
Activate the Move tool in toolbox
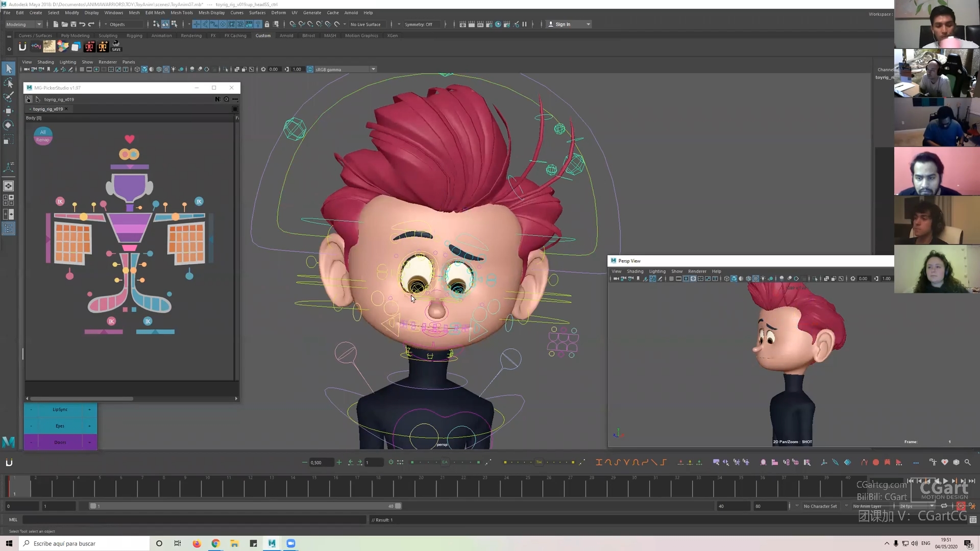pyautogui.click(x=9, y=111)
